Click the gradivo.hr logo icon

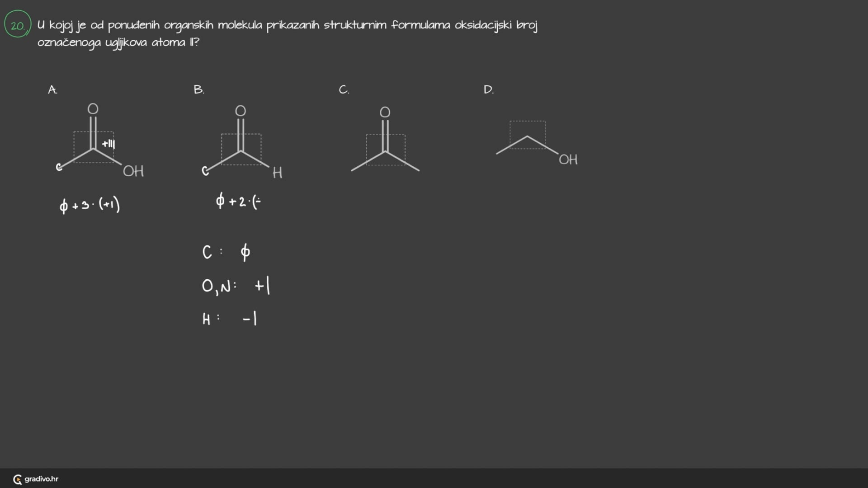(17, 479)
